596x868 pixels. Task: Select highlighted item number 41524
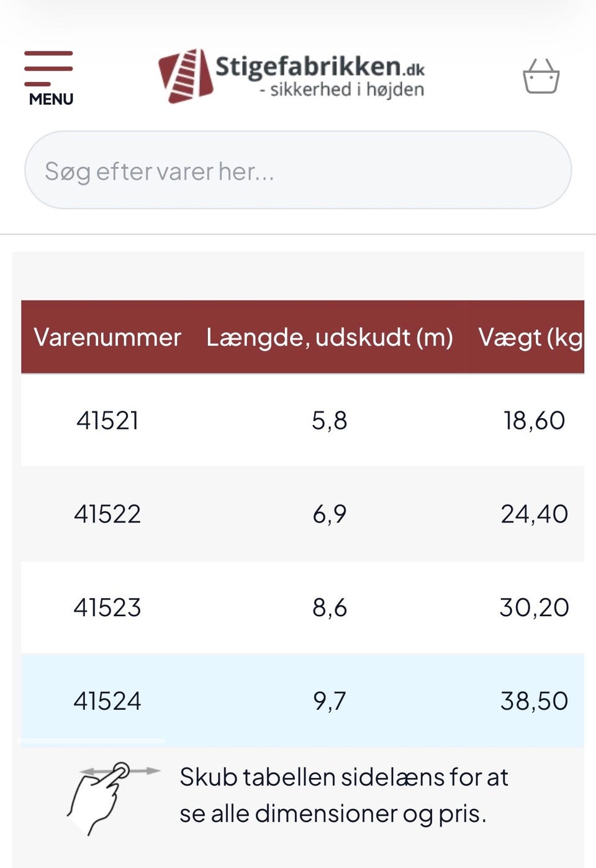point(107,701)
